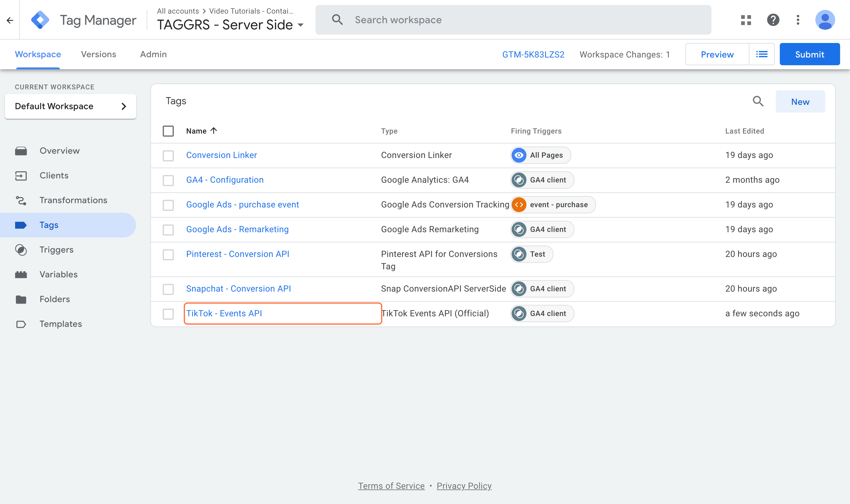Click GA4 client icon in GA4 - Configuration row
The width and height of the screenshot is (850, 504).
519,180
